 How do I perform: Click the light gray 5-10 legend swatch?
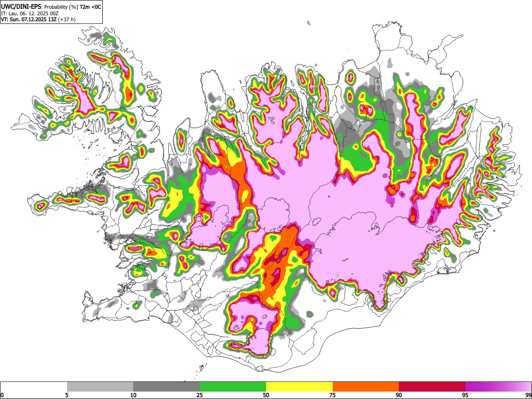[100, 387]
